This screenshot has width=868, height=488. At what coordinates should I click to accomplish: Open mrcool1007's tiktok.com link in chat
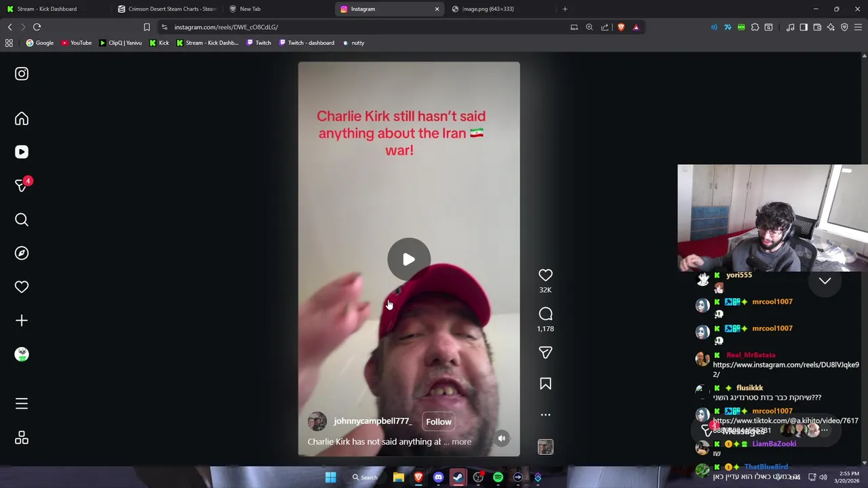[785, 425]
